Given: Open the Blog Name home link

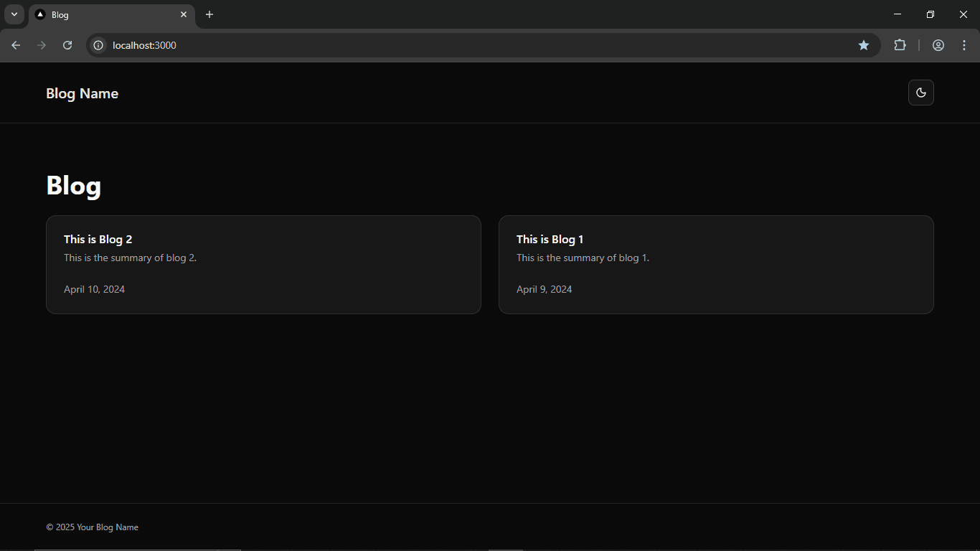Looking at the screenshot, I should pyautogui.click(x=82, y=93).
